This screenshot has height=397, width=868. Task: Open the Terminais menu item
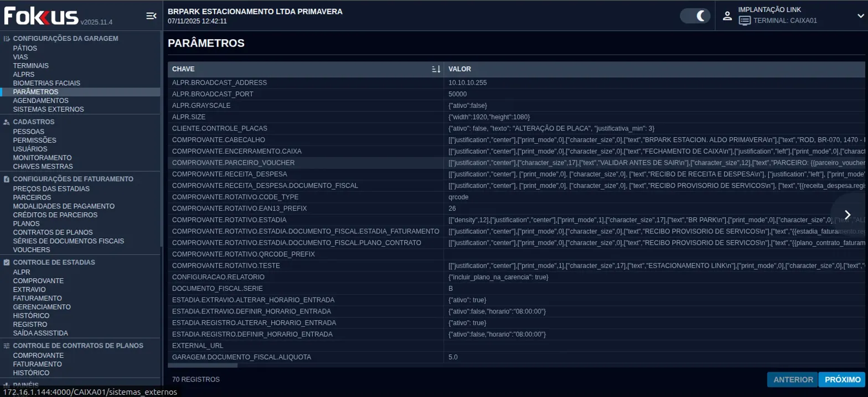pyautogui.click(x=31, y=66)
